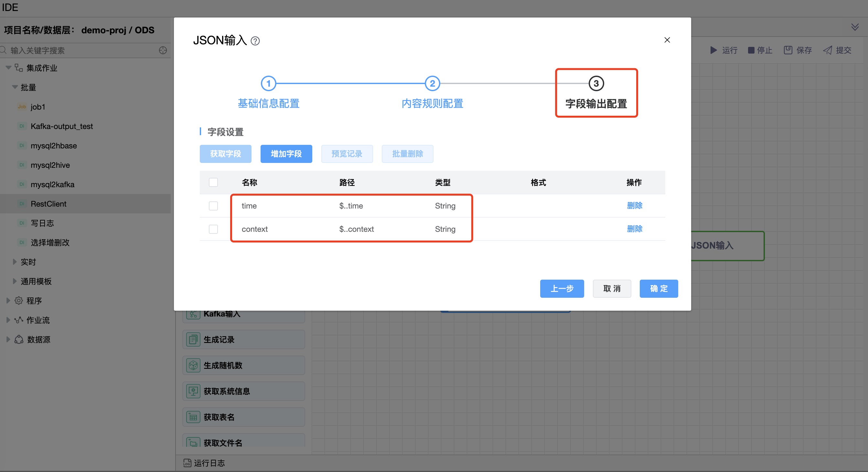The width and height of the screenshot is (868, 472).
Task: Click the 增加字段 button
Action: point(286,154)
